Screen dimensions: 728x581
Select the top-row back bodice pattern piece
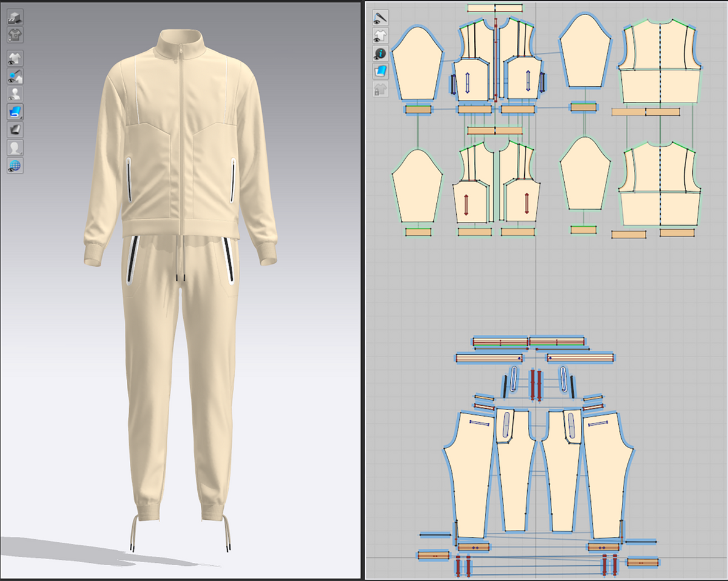(x=660, y=62)
